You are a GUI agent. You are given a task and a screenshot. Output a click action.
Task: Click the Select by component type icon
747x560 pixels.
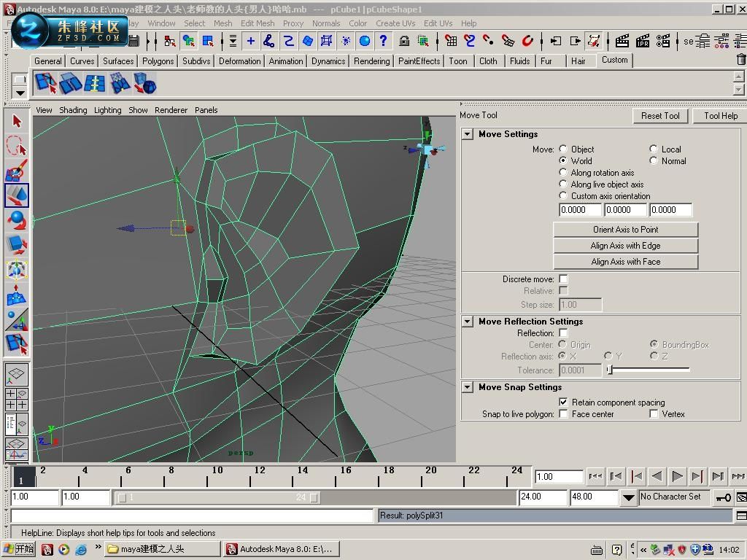click(208, 42)
